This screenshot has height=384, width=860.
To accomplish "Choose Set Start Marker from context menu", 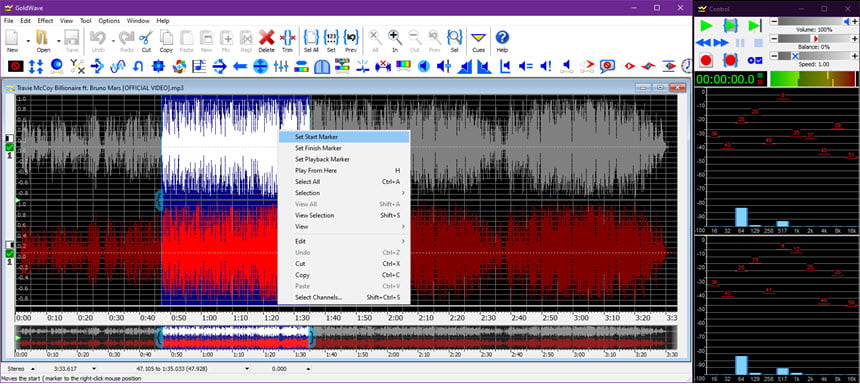I will 344,137.
